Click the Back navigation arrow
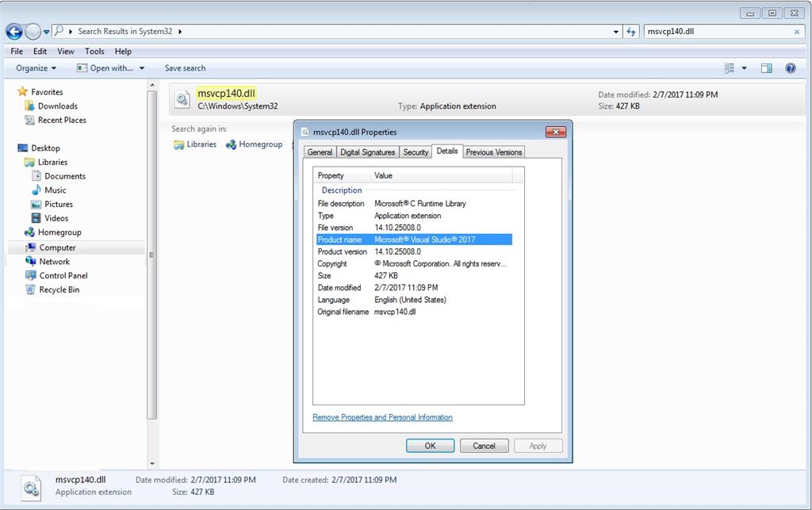The height and width of the screenshot is (510, 812). coord(14,32)
